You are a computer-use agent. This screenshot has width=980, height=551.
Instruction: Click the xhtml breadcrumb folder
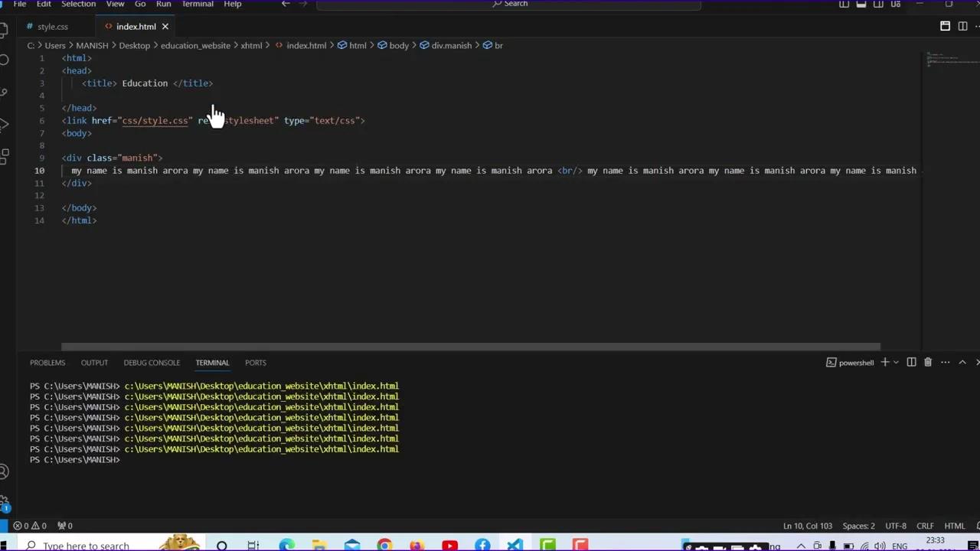point(251,46)
